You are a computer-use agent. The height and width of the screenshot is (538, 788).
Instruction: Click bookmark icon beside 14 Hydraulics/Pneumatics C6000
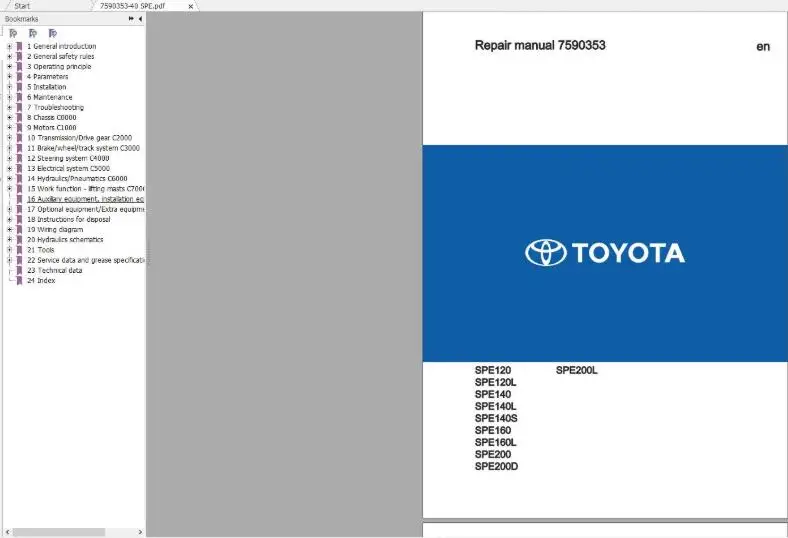point(20,178)
